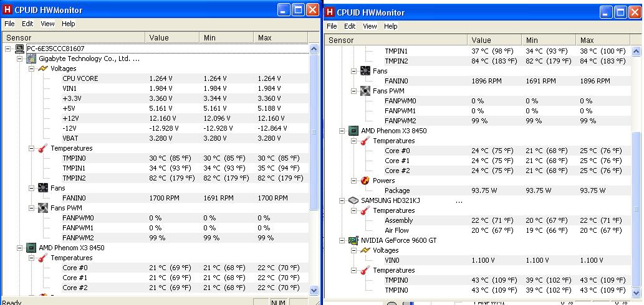The image size is (644, 305).
Task: Click the computer icon beside PC-6E35CCC81607
Action: point(19,49)
